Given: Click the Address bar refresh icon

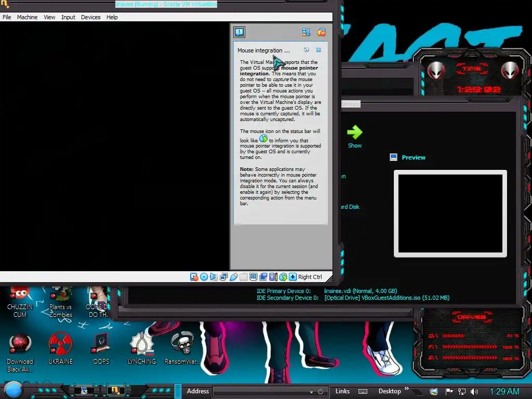Looking at the screenshot, I should (x=321, y=392).
